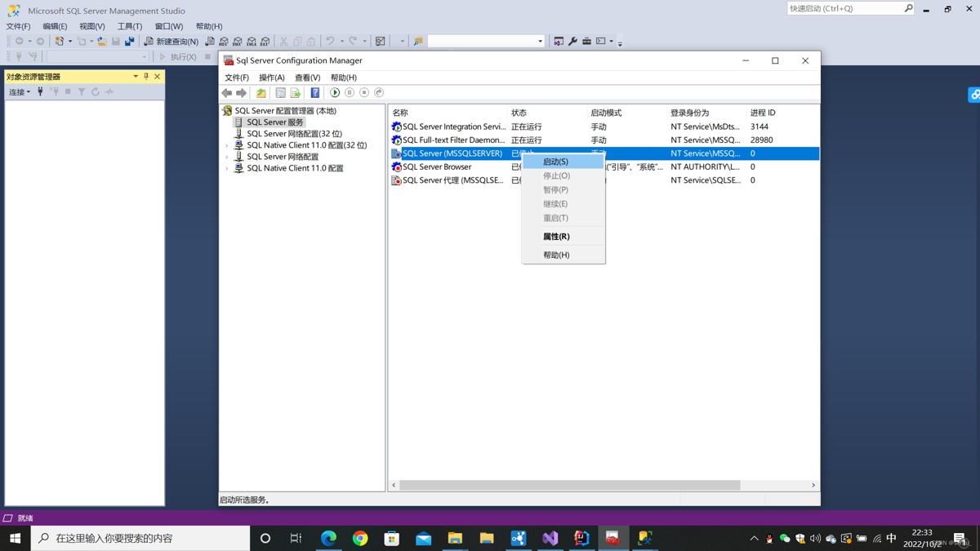Click the Back arrow in Configuration Manager
Image resolution: width=980 pixels, height=551 pixels.
coord(227,93)
